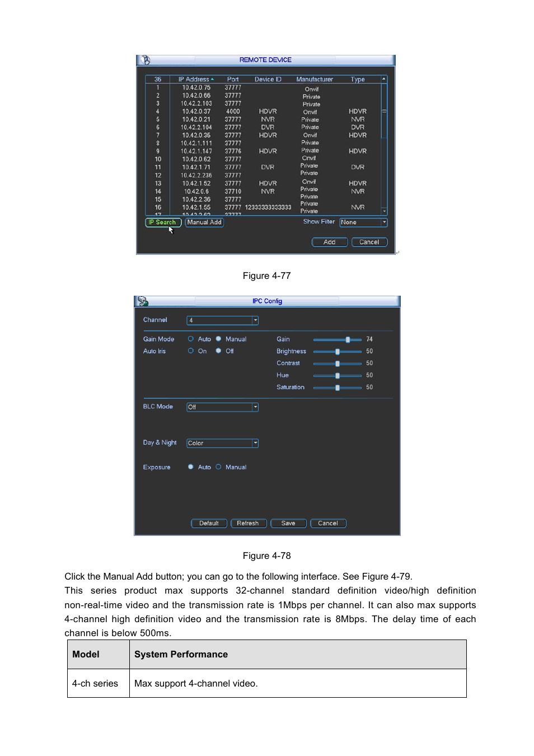Cancel the Remote Device dialog

(x=369, y=242)
